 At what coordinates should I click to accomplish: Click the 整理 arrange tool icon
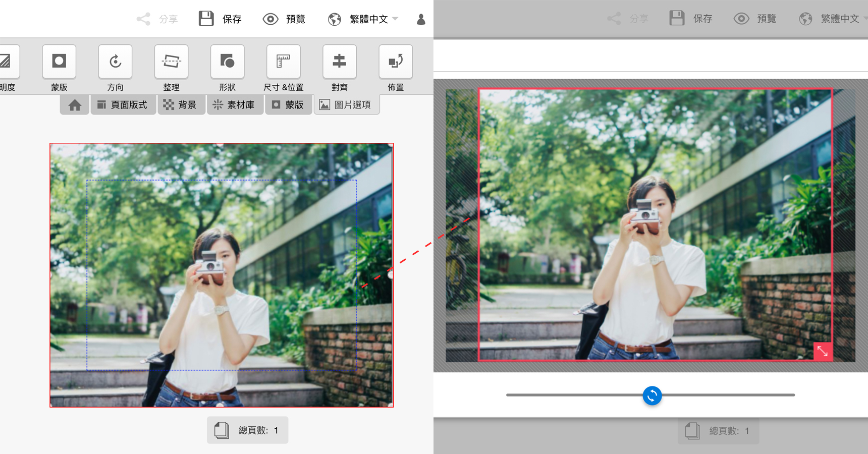click(x=171, y=62)
